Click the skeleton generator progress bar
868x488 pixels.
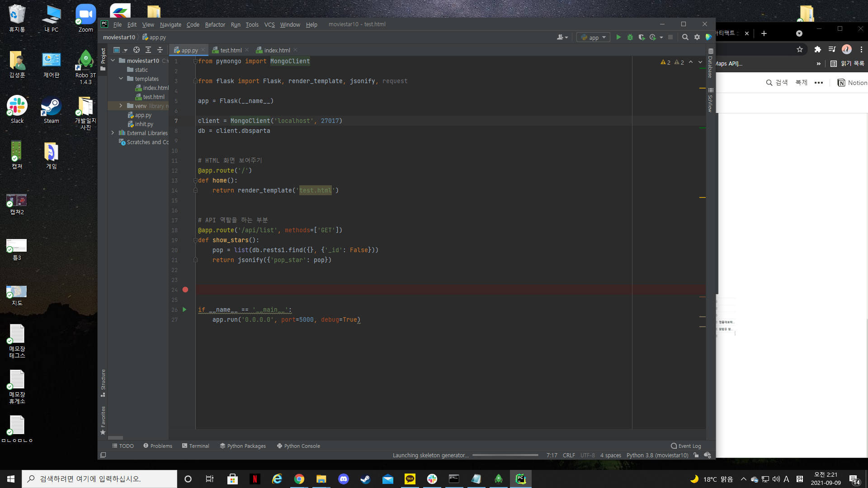[x=505, y=455]
